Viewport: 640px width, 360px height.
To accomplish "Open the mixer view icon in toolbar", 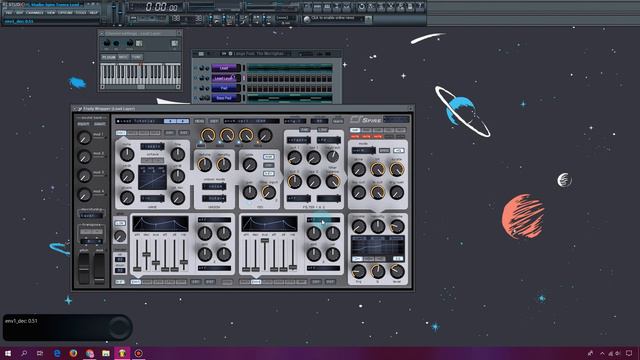I will coord(347,7).
